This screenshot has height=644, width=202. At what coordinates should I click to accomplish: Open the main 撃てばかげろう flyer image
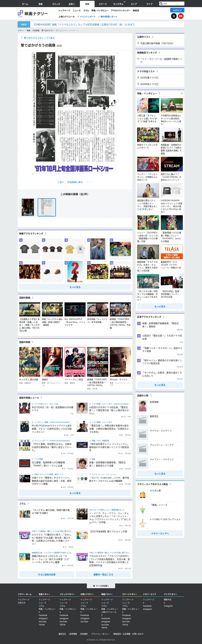click(75, 113)
